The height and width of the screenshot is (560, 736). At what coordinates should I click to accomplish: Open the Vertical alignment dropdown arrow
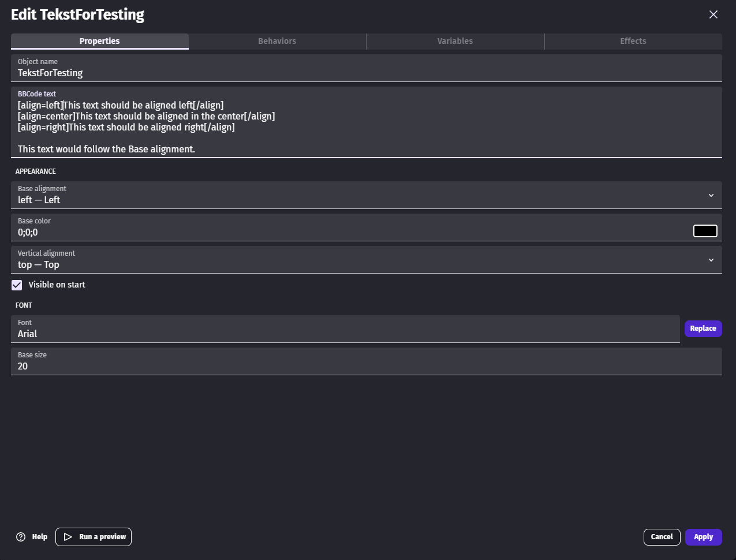(x=711, y=260)
